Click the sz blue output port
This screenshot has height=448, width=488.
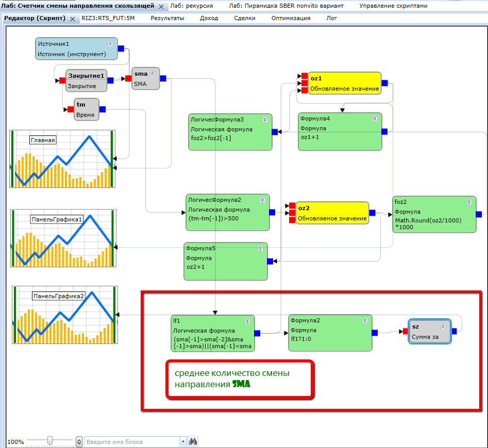tap(454, 332)
